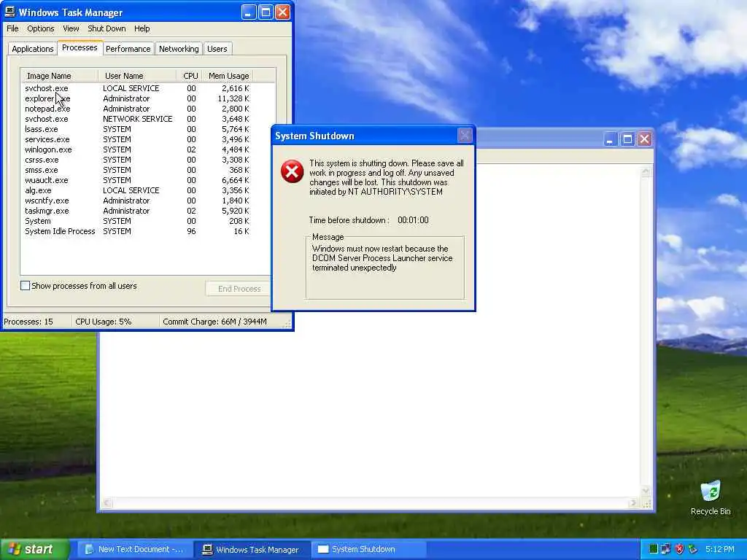747x560 pixels.
Task: Sort processes by Image Name column
Action: pyautogui.click(x=59, y=76)
